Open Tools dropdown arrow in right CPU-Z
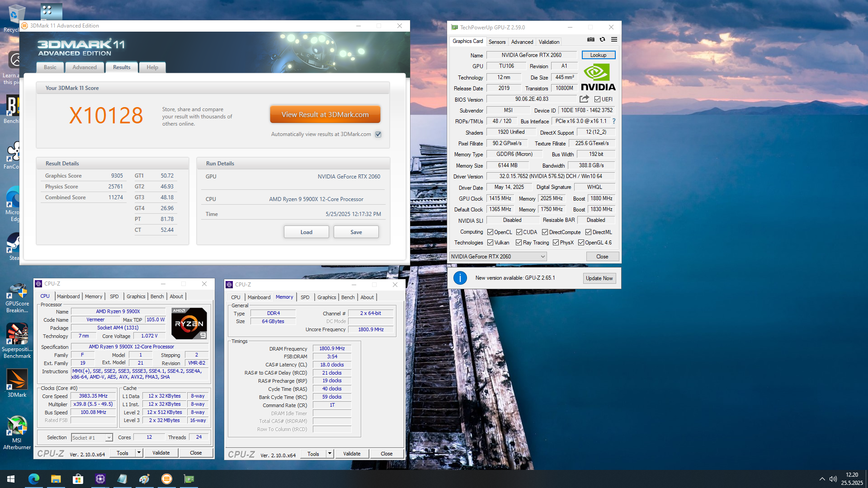868x488 pixels. [x=330, y=454]
